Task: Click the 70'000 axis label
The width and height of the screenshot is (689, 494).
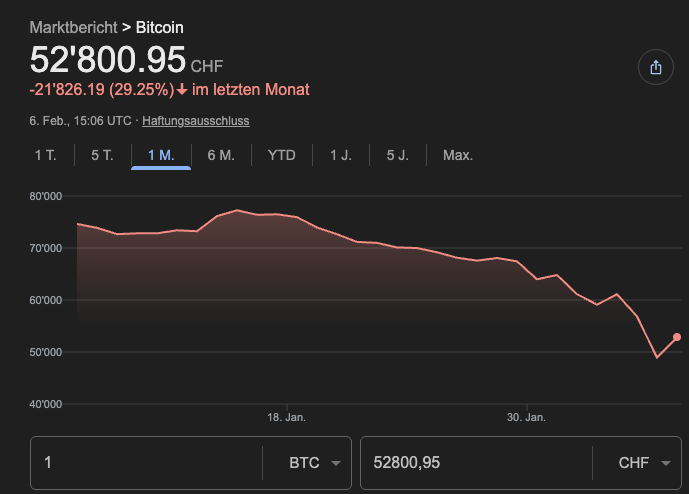Action: click(x=46, y=248)
